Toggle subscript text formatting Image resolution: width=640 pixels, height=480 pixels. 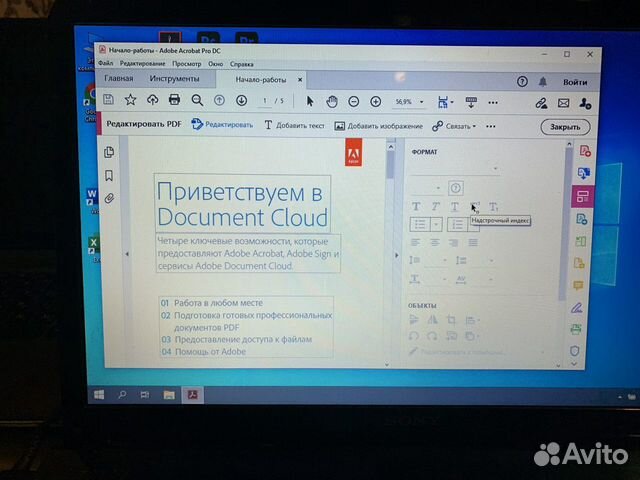click(x=493, y=207)
